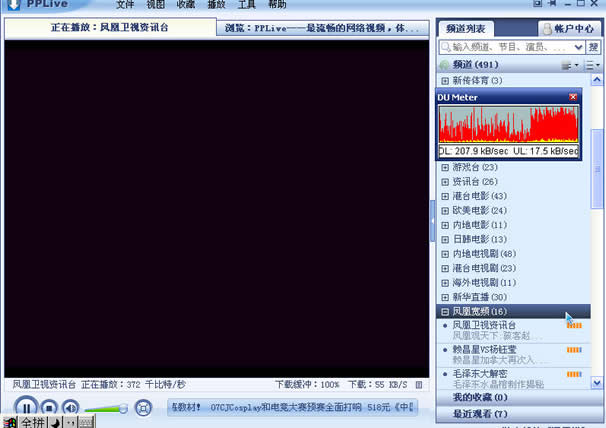Switch to the 频道列表 tab
The image size is (606, 428).
pyautogui.click(x=466, y=29)
